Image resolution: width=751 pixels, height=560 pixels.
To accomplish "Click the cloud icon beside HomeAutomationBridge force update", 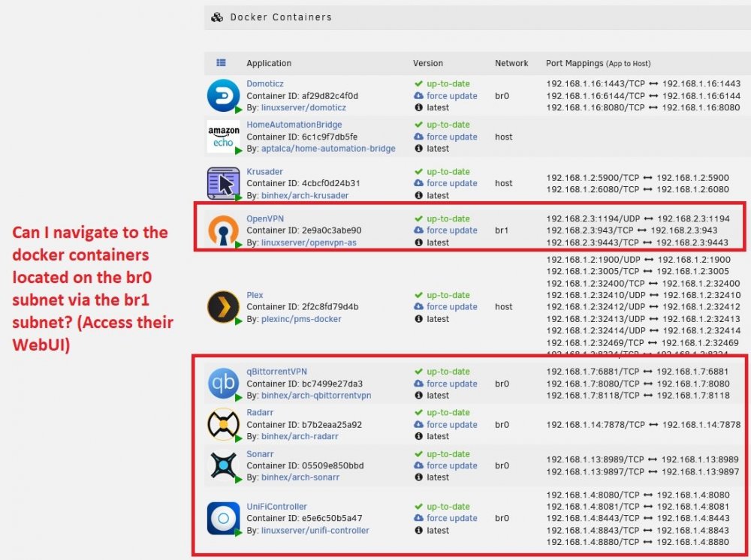I will (x=418, y=137).
